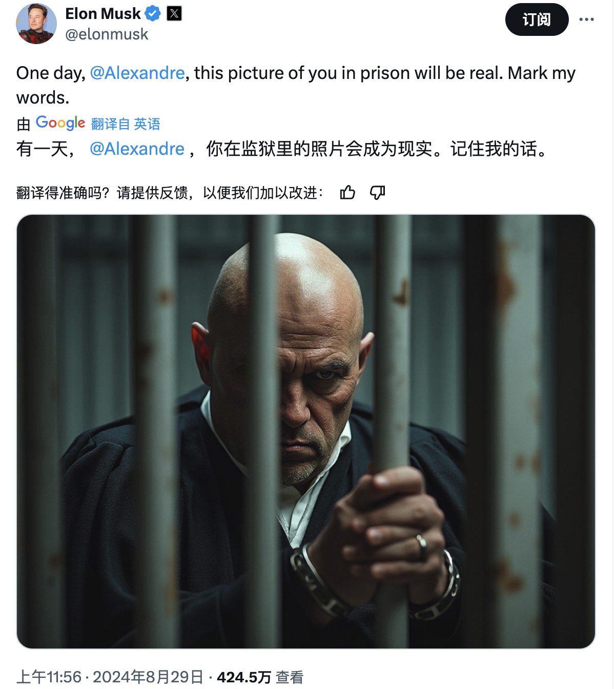Click the translated Chinese tweet text
616x689 pixels.
pos(282,149)
